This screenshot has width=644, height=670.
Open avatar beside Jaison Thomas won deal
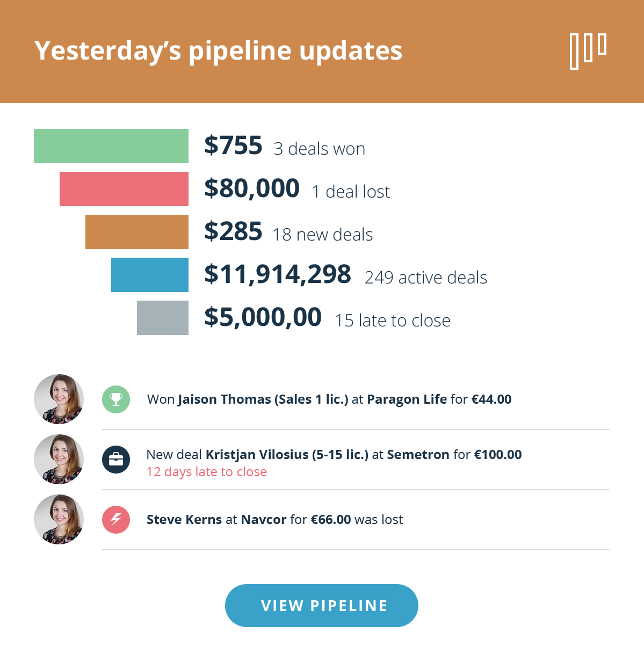coord(59,399)
